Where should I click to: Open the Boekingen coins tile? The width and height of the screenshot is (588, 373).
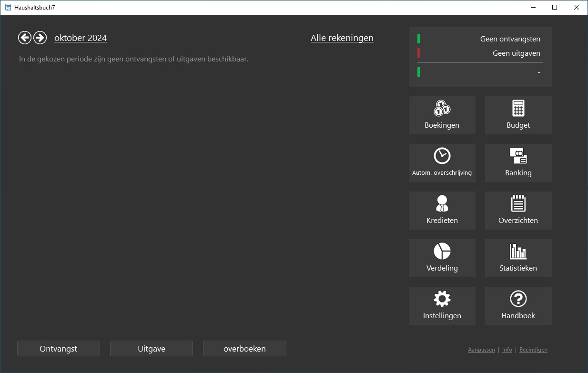[x=442, y=115]
